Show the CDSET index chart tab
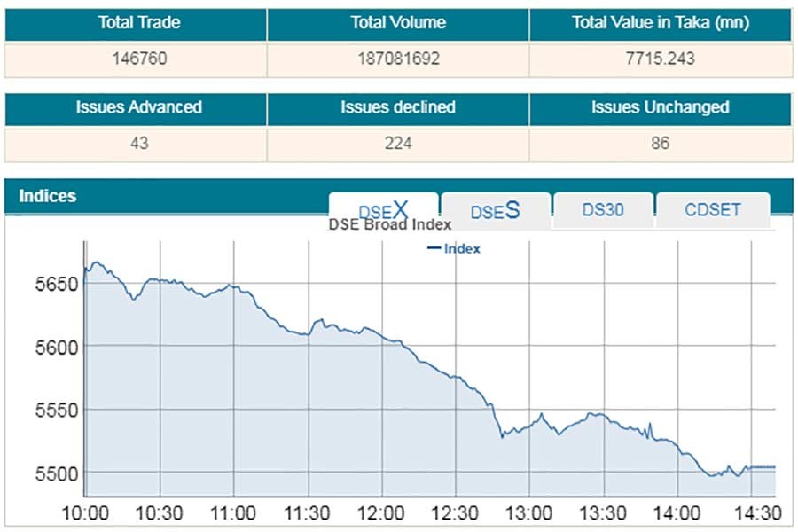Viewport: 798px width, 532px height. coord(713,210)
